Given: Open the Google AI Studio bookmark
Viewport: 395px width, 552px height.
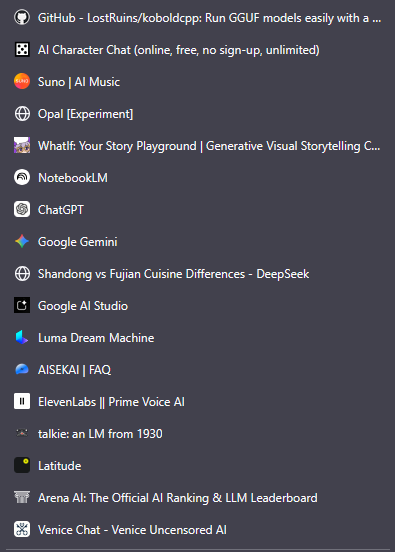Looking at the screenshot, I should (198, 306).
